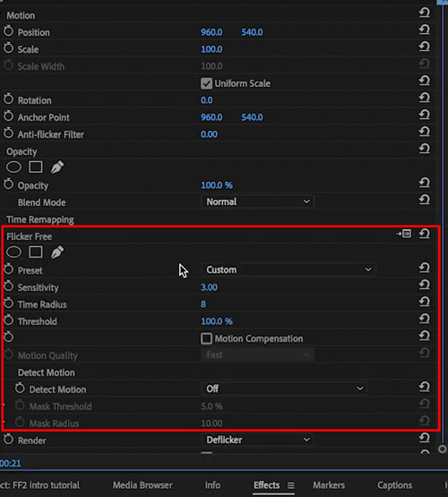Reset the Sensitivity parameter
Image resolution: width=448 pixels, height=497 pixels.
[424, 285]
